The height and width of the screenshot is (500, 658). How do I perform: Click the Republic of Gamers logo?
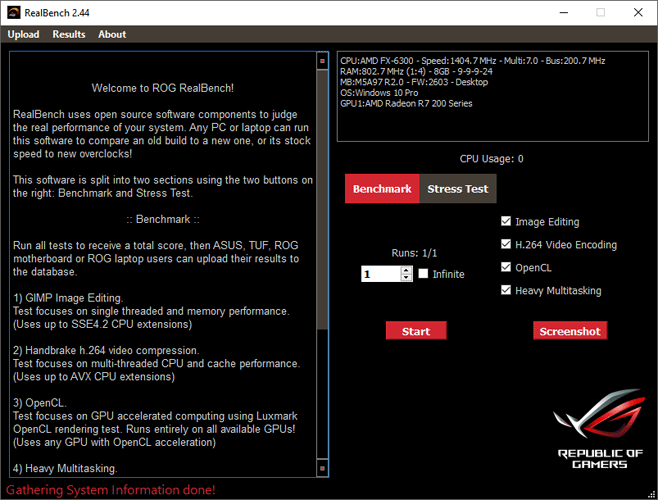[x=600, y=429]
